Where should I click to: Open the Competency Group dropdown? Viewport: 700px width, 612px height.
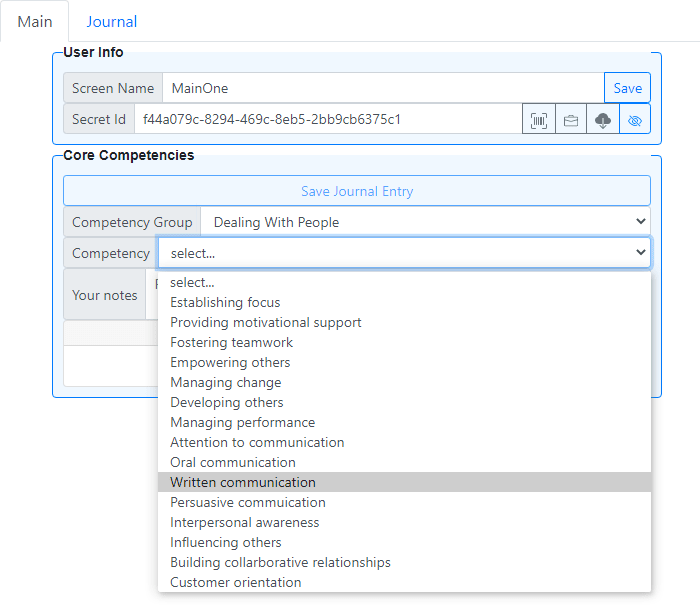pyautogui.click(x=425, y=222)
